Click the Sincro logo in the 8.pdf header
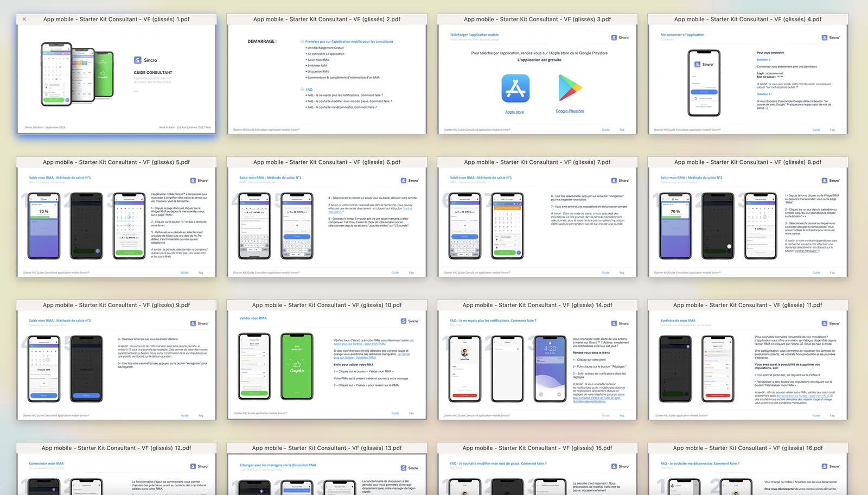868x495 pixels. [x=831, y=180]
